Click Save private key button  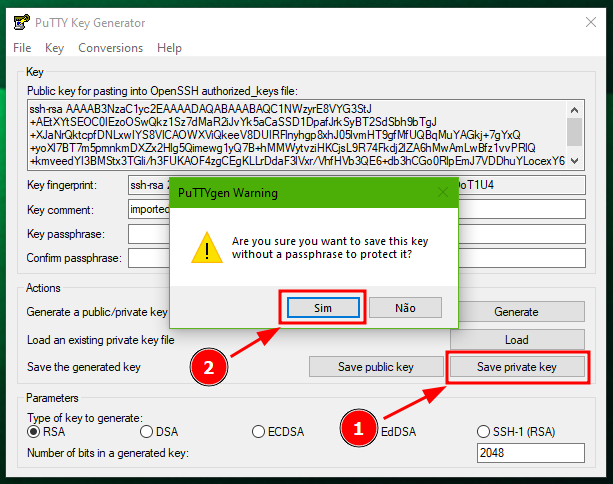517,367
